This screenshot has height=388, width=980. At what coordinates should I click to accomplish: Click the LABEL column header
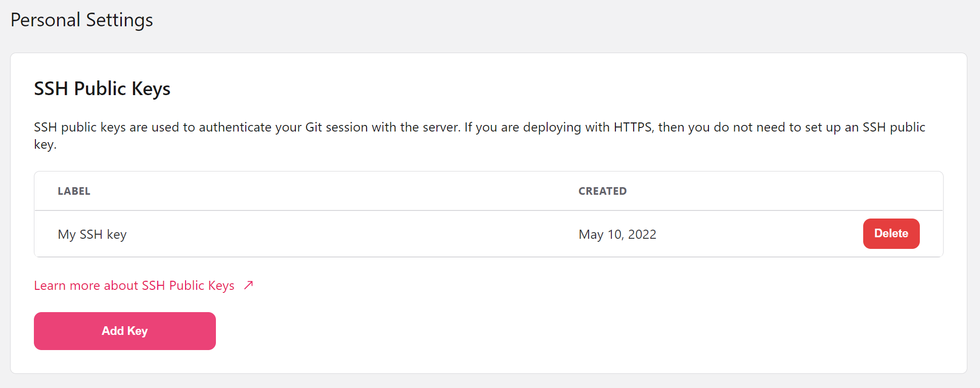coord(74,191)
